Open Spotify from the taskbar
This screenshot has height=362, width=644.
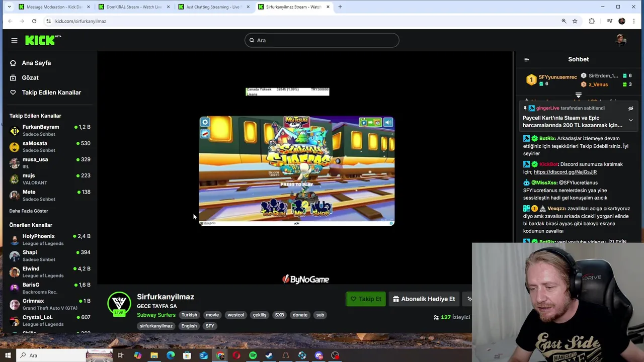tap(253, 355)
